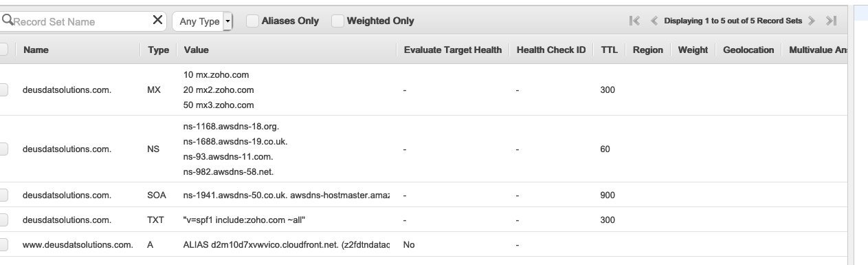Click the Geolocation column header
868x265 pixels.
[748, 50]
